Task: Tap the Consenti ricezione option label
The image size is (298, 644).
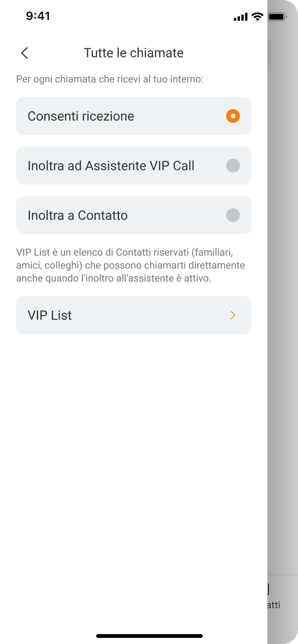Action: pyautogui.click(x=81, y=116)
